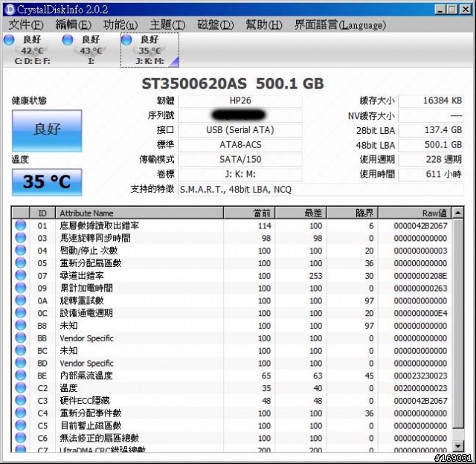
Task: Click status orb for attribute C3
Action: (21, 400)
